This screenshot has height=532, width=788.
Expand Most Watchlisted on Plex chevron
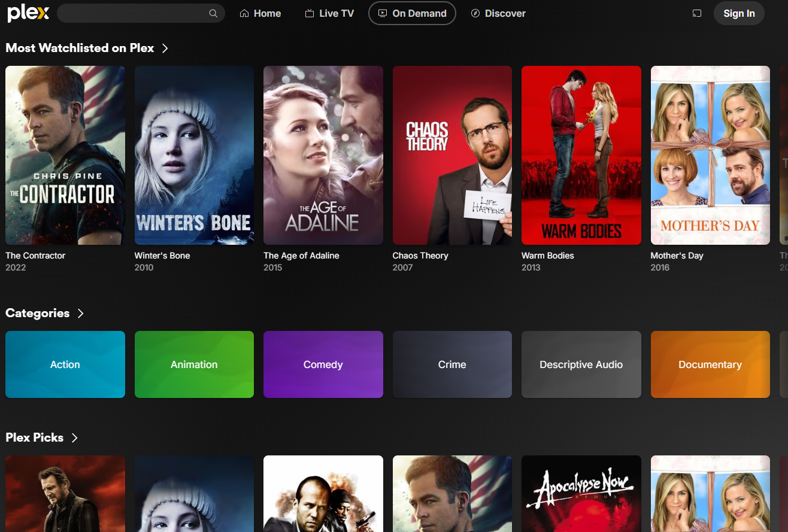[x=165, y=48]
